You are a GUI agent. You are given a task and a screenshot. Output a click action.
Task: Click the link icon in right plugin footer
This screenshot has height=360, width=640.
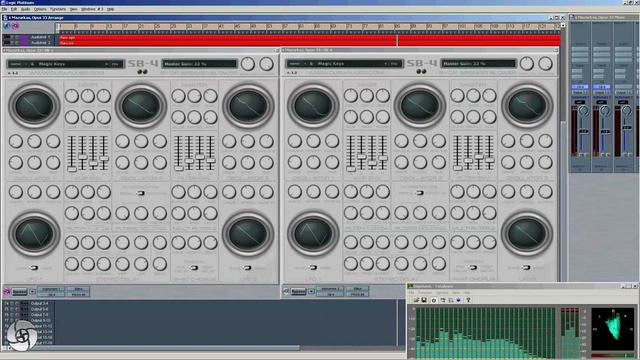[286, 291]
